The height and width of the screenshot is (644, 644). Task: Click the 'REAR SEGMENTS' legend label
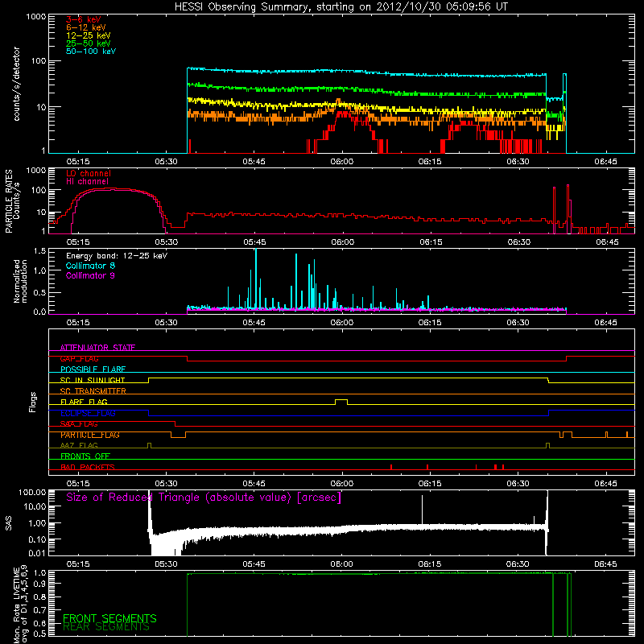[x=105, y=627]
